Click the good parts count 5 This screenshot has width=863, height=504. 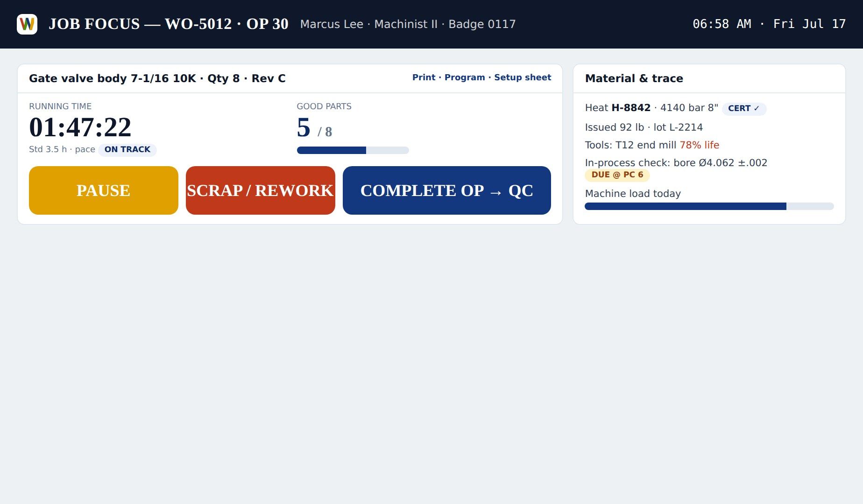point(304,127)
